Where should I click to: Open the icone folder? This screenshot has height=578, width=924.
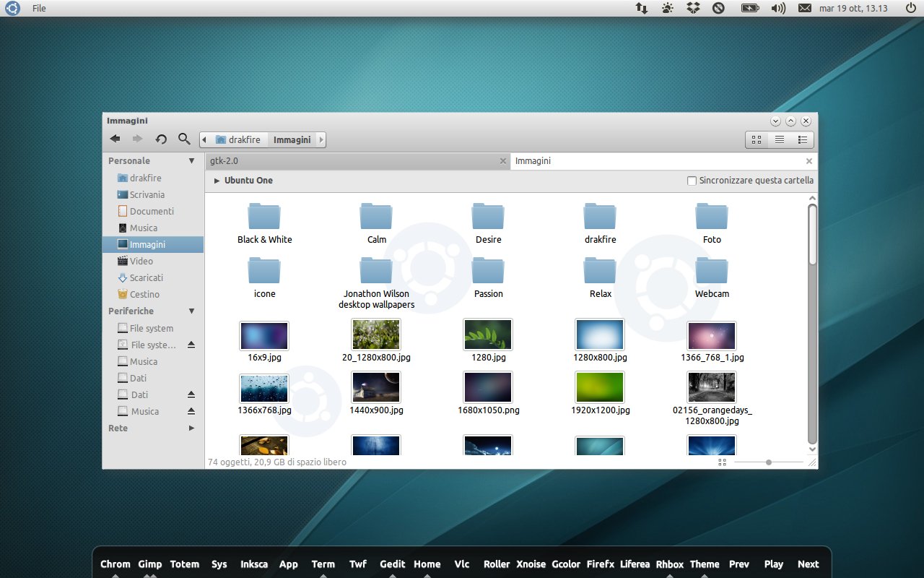[x=264, y=278]
